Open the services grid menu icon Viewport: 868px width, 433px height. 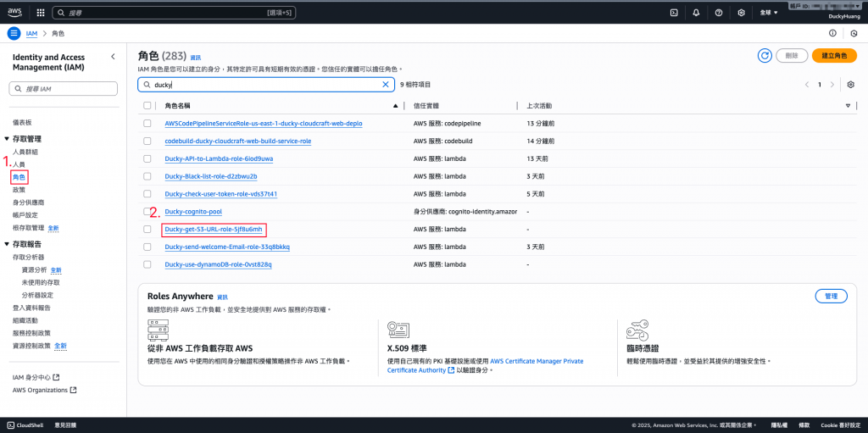[x=41, y=12]
